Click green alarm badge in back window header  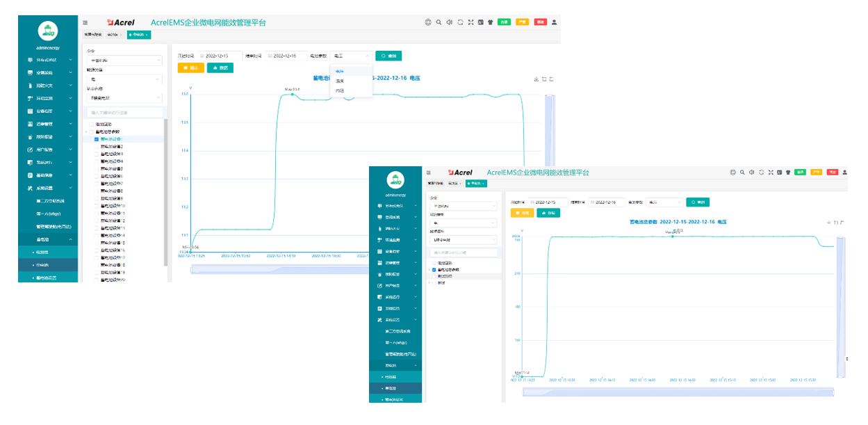[x=504, y=22]
